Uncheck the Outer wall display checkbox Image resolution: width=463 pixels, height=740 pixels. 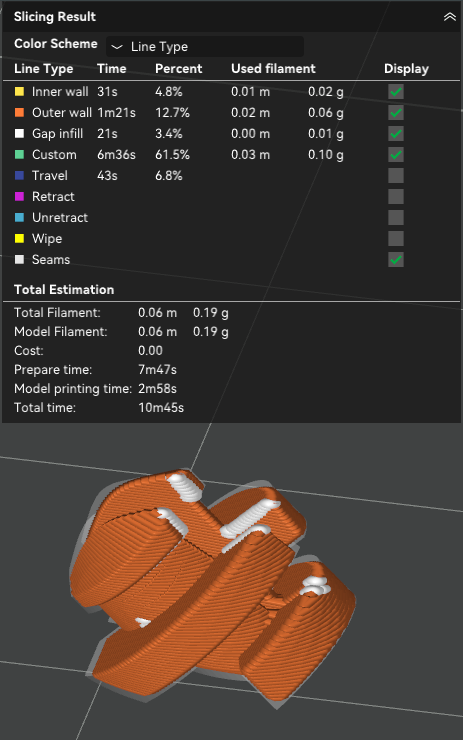[396, 112]
